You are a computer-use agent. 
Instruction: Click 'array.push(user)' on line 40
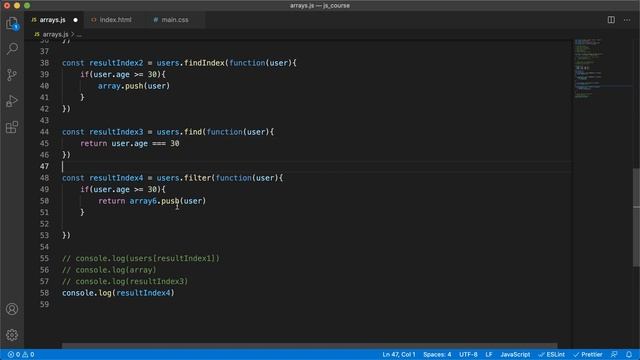coord(134,86)
